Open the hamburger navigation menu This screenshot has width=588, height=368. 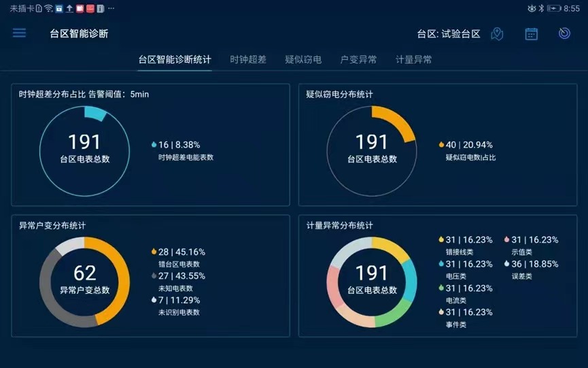[19, 33]
